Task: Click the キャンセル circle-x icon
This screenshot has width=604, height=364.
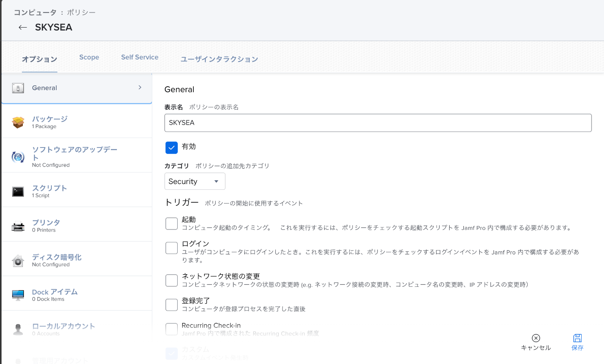Action: [536, 338]
